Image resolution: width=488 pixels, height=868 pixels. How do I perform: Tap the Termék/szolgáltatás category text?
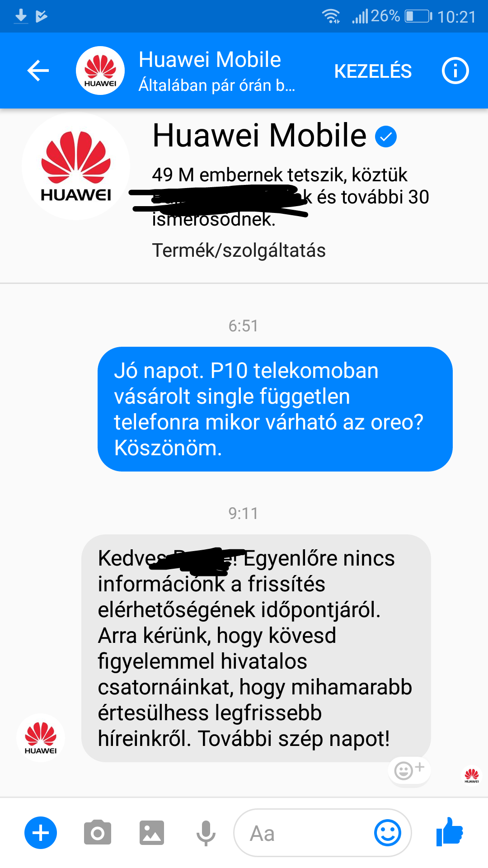(239, 250)
